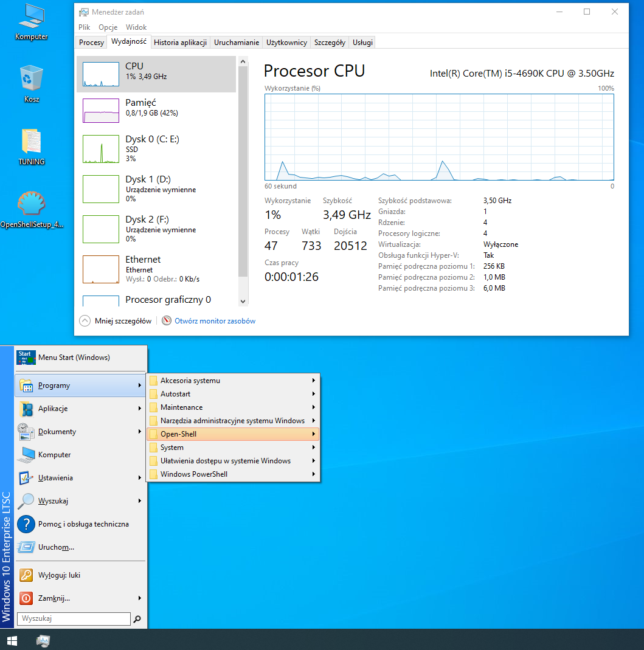Screen dimensions: 644x650
Task: Click the Programy menu icon
Action: [27, 386]
